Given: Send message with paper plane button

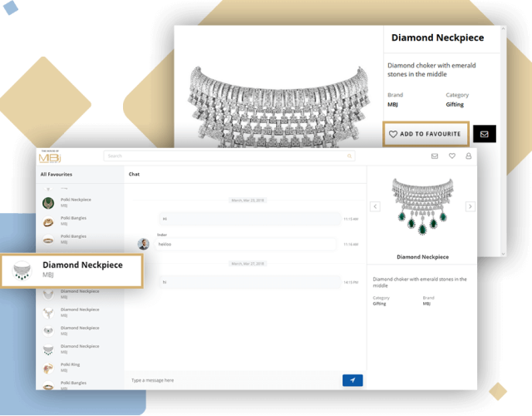Looking at the screenshot, I should [x=352, y=380].
